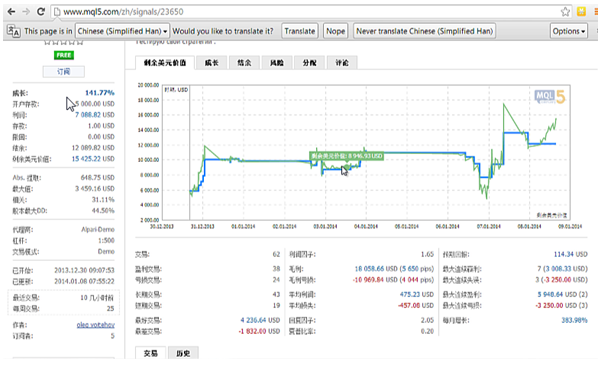Go back with the browser back arrow
Viewport: 600px width, 368px height.
click(11, 11)
